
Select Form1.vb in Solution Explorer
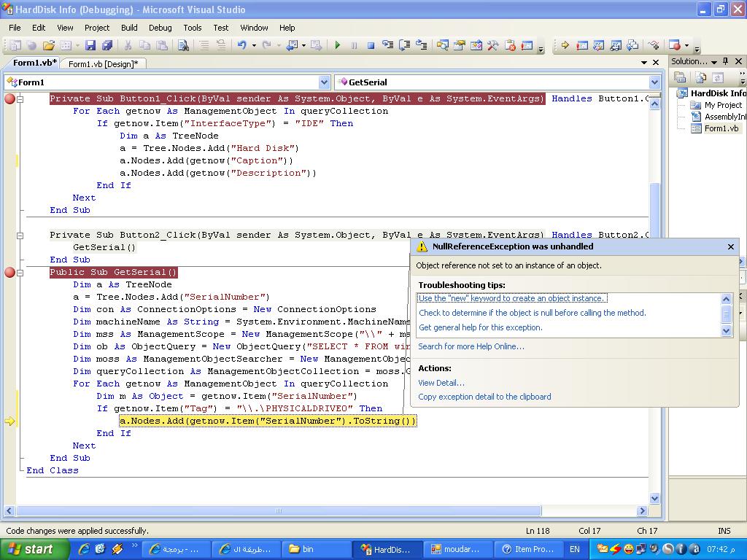pos(721,128)
